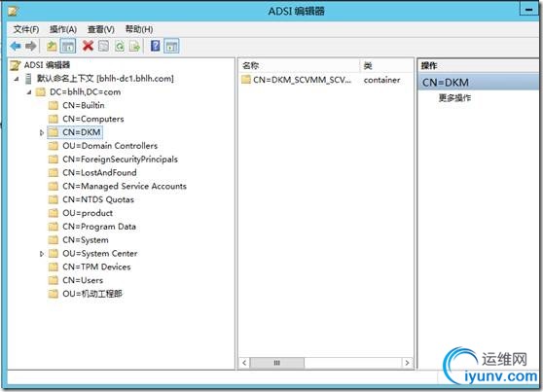
Task: Click the folder icon next to CN=Builtin
Action: pos(54,105)
